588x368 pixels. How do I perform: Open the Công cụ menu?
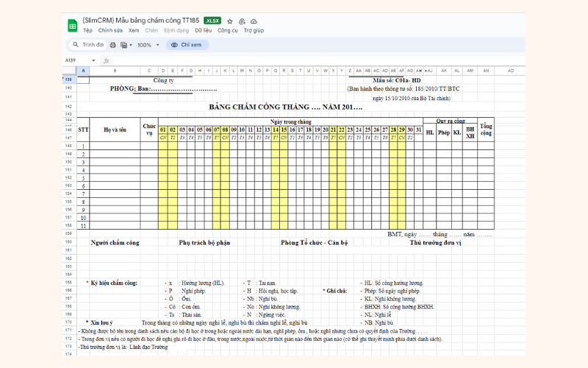coord(228,31)
